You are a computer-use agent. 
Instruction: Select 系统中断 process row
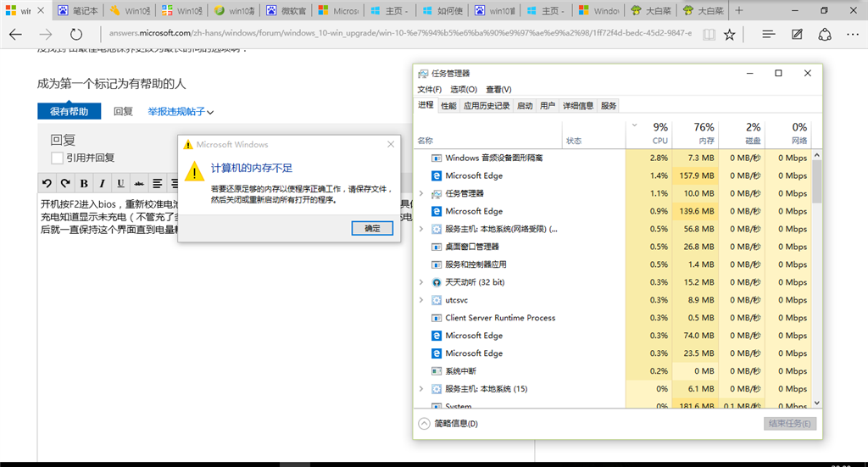point(613,370)
